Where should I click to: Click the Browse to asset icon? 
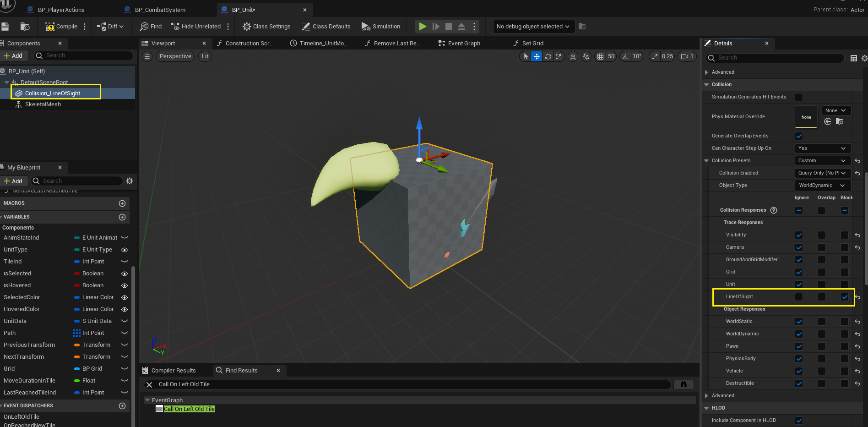pyautogui.click(x=25, y=27)
